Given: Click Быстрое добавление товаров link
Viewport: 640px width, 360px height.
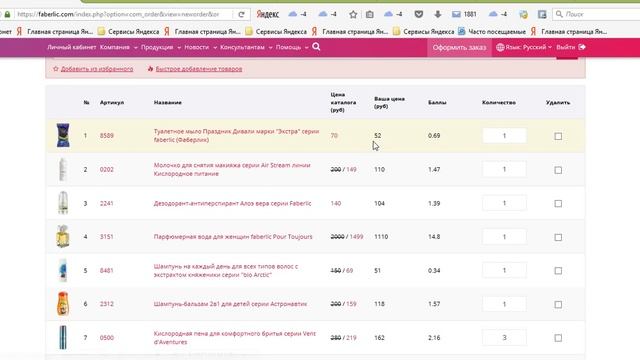Looking at the screenshot, I should pyautogui.click(x=199, y=69).
